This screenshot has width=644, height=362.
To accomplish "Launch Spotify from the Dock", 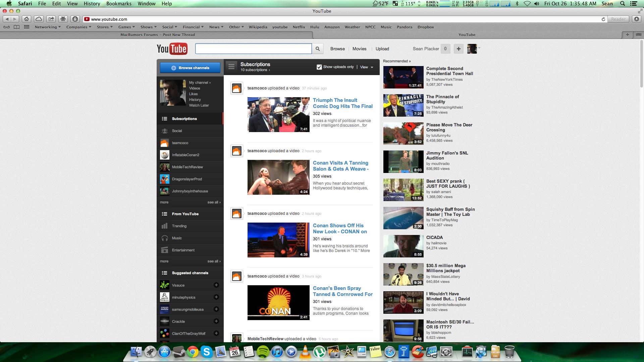I will coord(263,352).
